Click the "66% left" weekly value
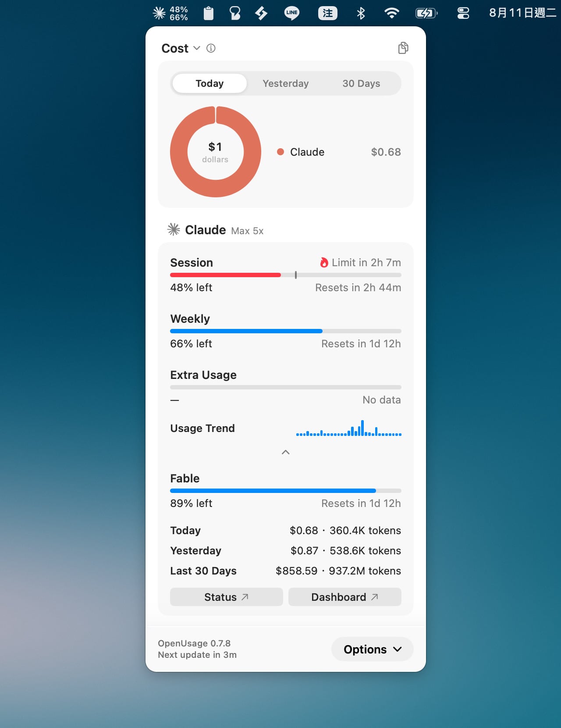 [x=191, y=344]
